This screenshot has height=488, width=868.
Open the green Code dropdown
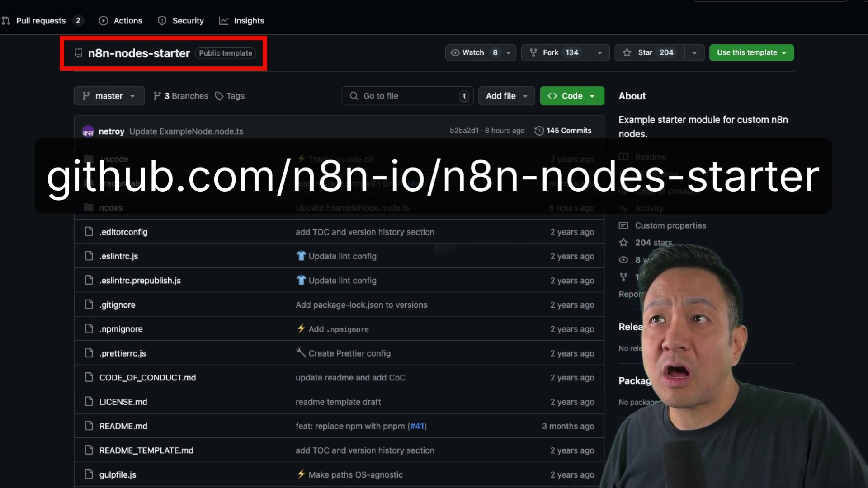[x=572, y=96]
